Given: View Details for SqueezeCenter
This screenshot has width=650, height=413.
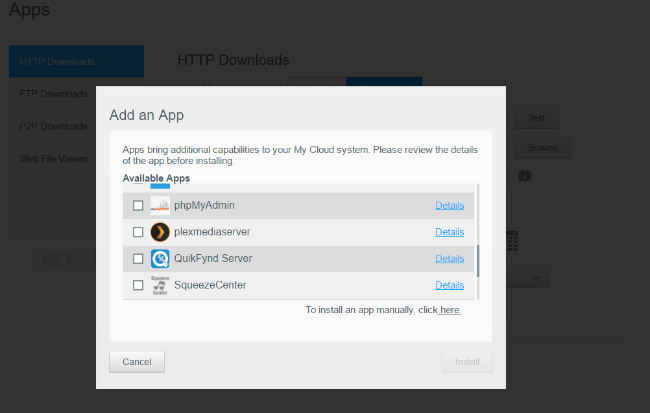Looking at the screenshot, I should coord(449,285).
